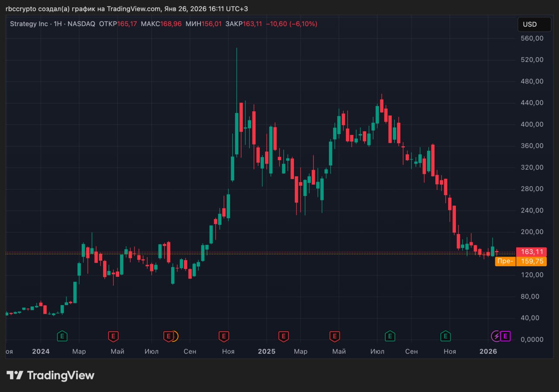The height and width of the screenshot is (392, 559).
Task: Click the 2025 label on time axis
Action: (266, 351)
